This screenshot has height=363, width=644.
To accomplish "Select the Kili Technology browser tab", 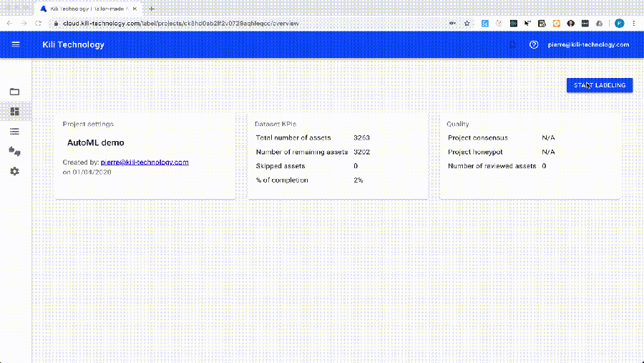I will pos(89,9).
